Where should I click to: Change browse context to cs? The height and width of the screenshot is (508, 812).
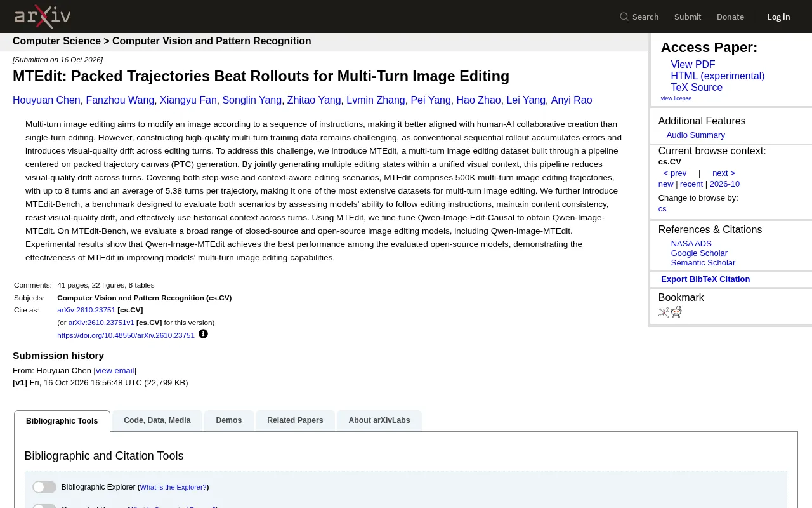[x=662, y=209]
